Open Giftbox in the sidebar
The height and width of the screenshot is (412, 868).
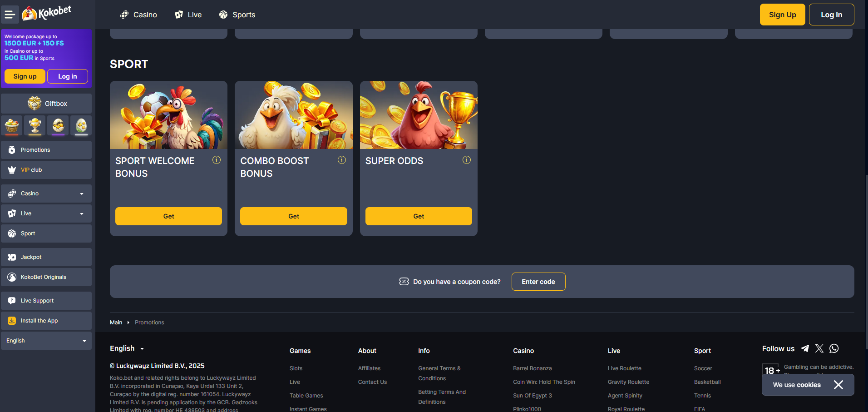tap(46, 104)
